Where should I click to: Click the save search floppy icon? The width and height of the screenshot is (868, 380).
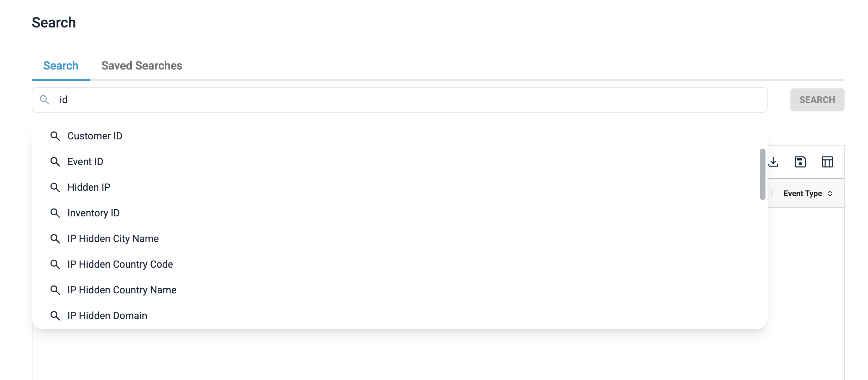(800, 162)
